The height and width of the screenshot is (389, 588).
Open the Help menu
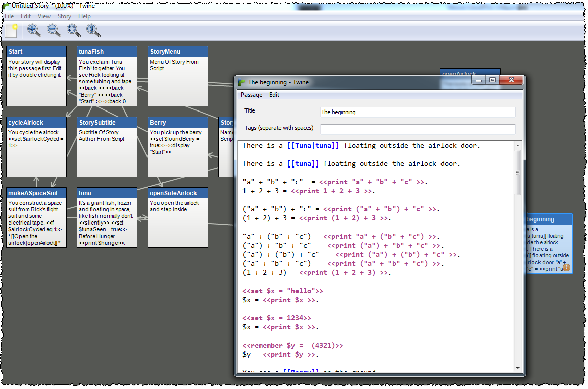[x=84, y=16]
